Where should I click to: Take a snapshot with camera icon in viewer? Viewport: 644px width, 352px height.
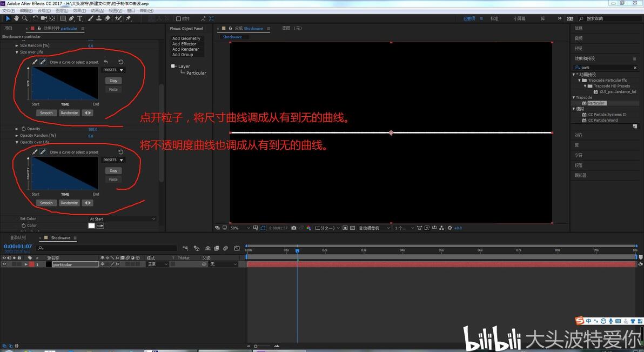(294, 228)
